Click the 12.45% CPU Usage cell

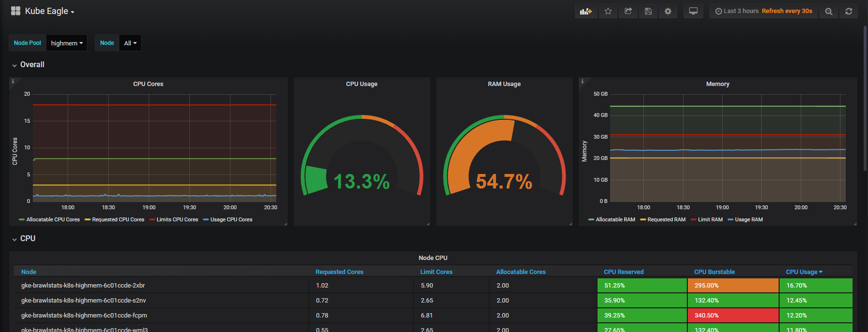tap(816, 301)
